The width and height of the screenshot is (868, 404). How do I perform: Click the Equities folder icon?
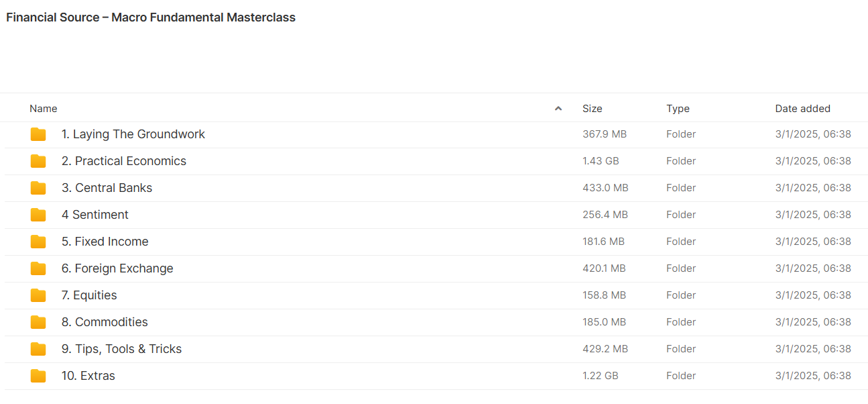point(38,295)
